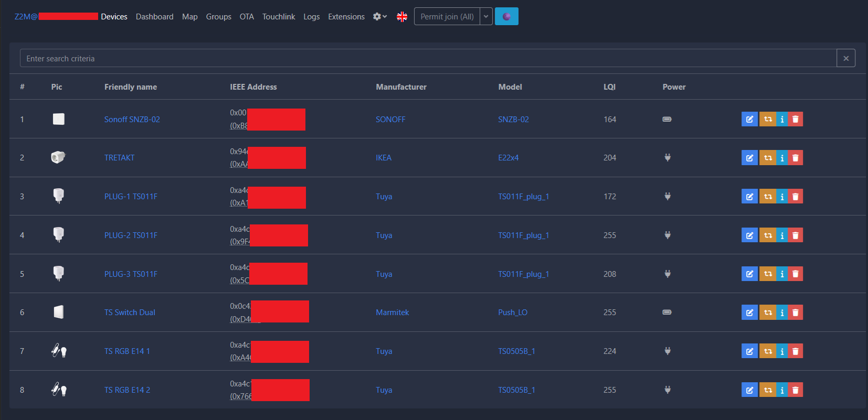Go to the Dashboard tab
Screen dimensions: 868x420
154,17
